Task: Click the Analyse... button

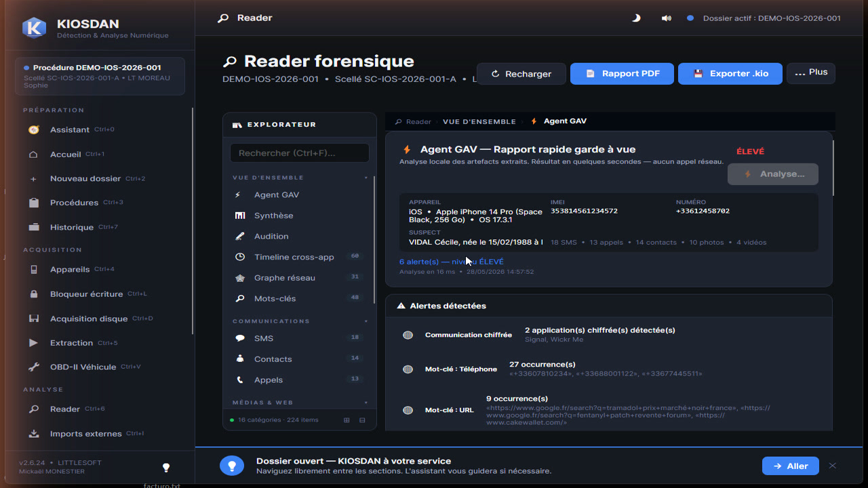Action: [x=773, y=174]
